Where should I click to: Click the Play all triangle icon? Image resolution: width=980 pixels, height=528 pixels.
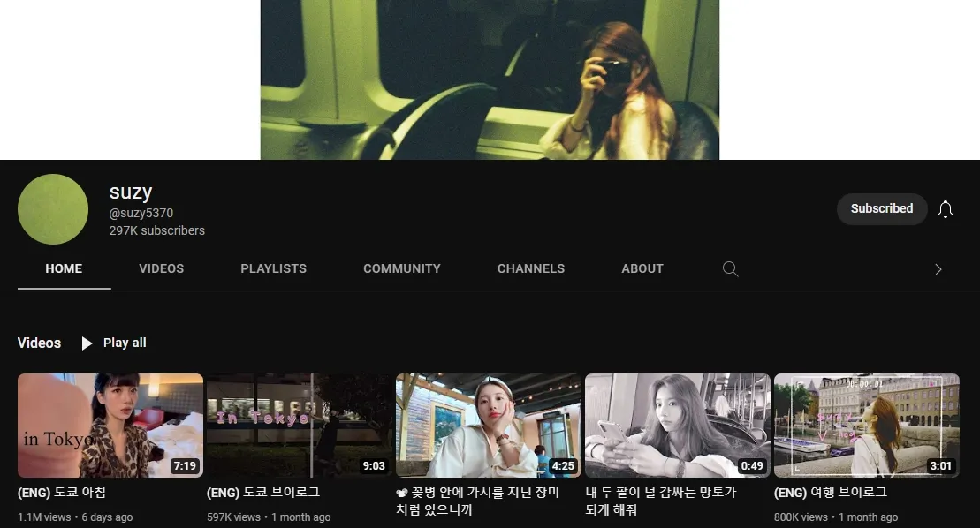click(x=87, y=343)
